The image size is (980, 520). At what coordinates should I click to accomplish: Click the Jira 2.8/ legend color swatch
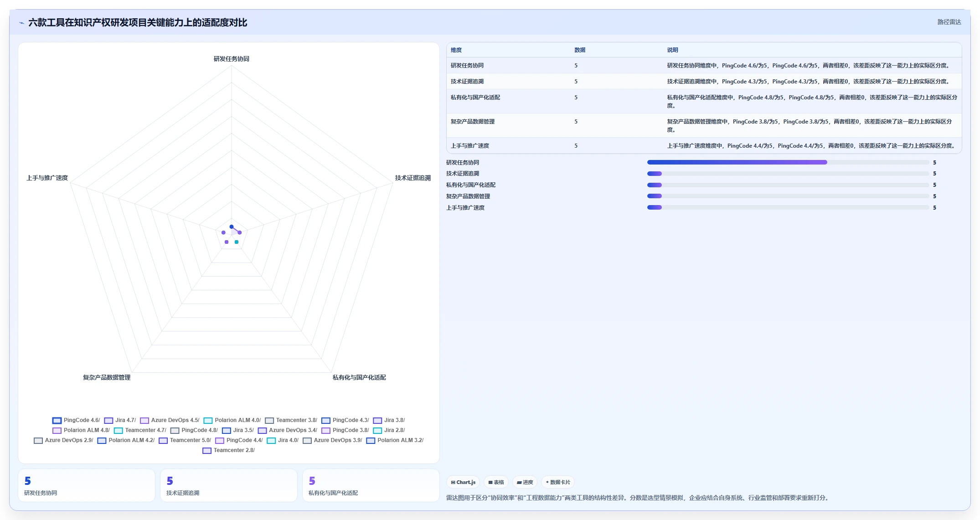377,431
